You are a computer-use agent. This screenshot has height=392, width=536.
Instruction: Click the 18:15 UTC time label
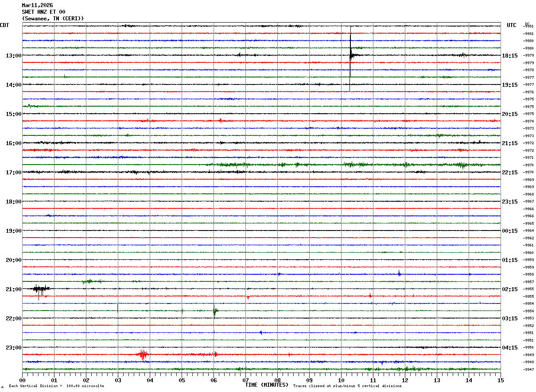[x=510, y=56]
